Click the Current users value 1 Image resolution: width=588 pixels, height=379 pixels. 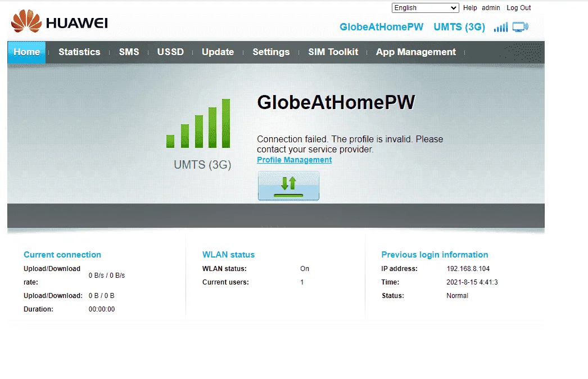[x=302, y=282]
